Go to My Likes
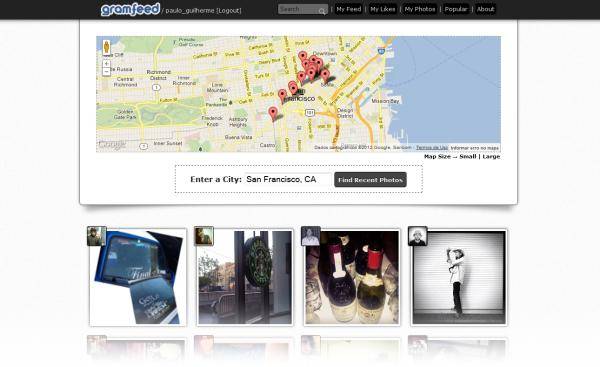600x367 pixels. click(x=383, y=9)
